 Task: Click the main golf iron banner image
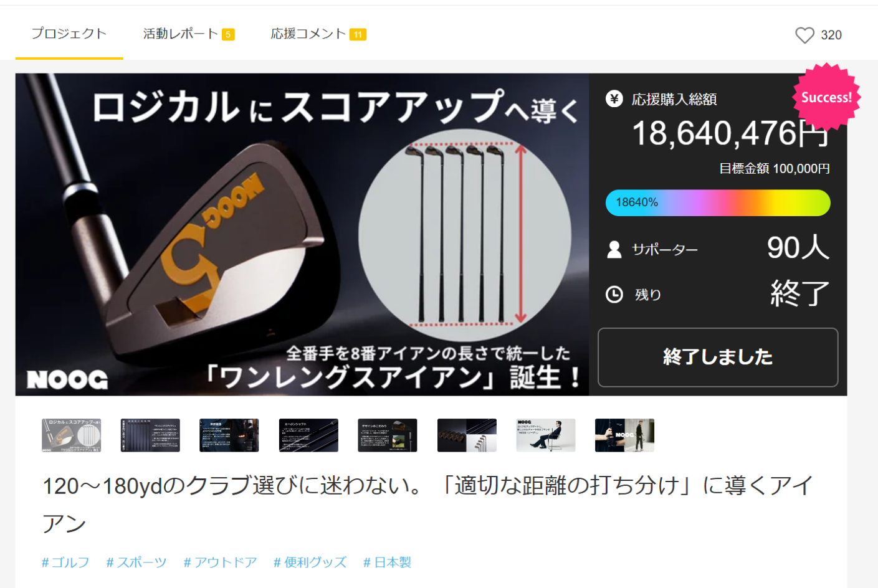tap(302, 235)
